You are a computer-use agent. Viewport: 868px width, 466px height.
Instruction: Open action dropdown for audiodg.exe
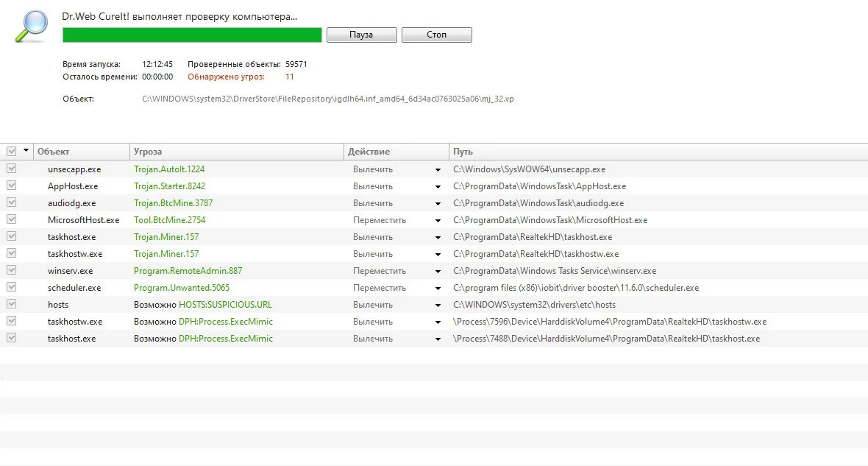[438, 204]
